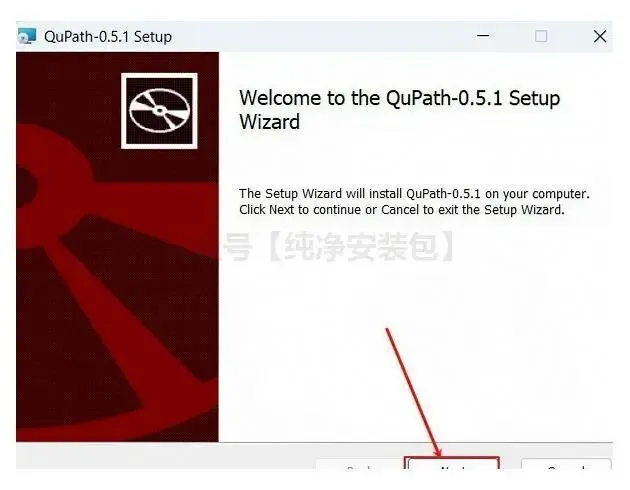Click Next button highlighted in red
The width and height of the screenshot is (630, 490).
[452, 463]
